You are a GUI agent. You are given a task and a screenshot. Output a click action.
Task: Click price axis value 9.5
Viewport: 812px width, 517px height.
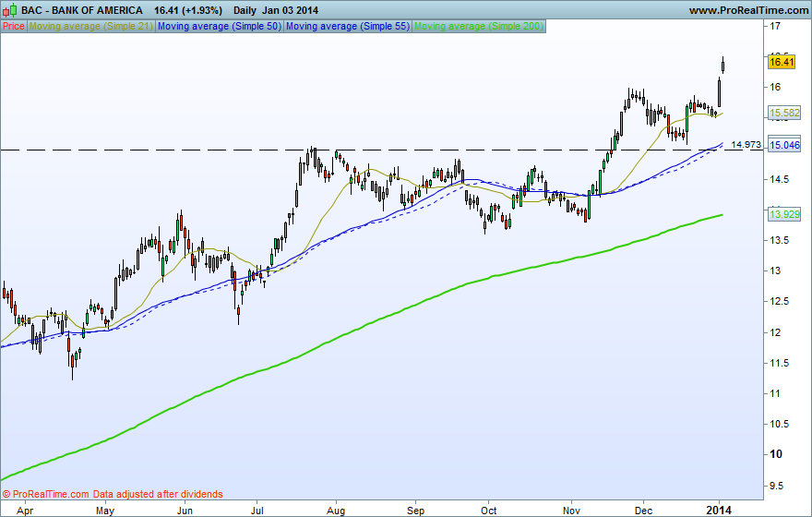coord(776,486)
